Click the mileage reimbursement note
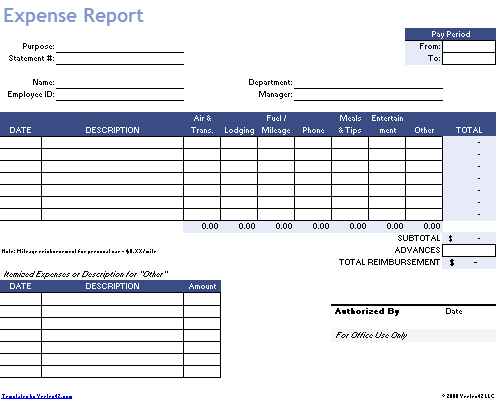 (x=79, y=251)
